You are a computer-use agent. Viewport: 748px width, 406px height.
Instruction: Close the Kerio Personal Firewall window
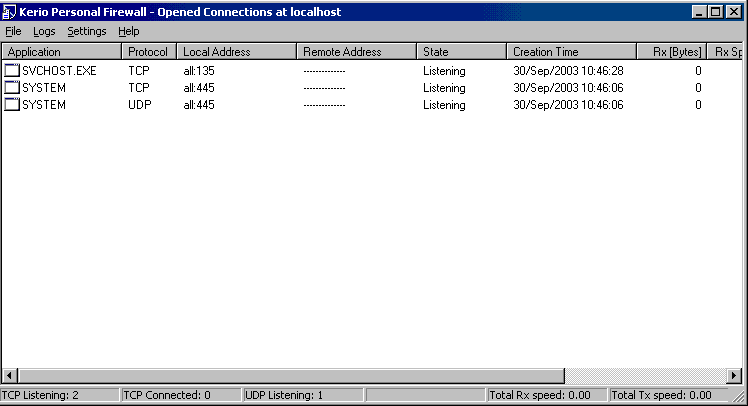pos(734,12)
